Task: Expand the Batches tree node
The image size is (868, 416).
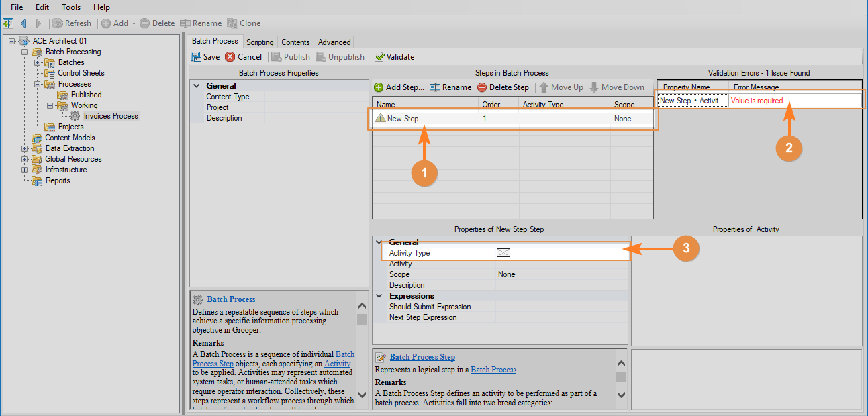Action: point(38,62)
